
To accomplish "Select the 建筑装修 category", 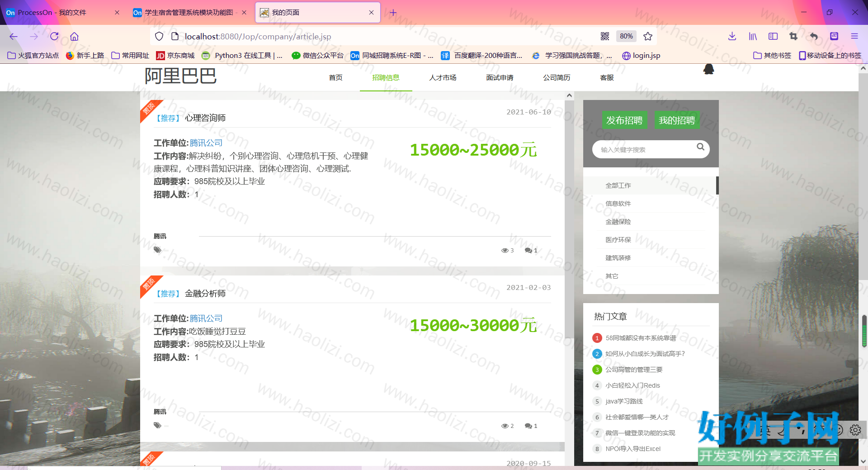I will pyautogui.click(x=618, y=258).
